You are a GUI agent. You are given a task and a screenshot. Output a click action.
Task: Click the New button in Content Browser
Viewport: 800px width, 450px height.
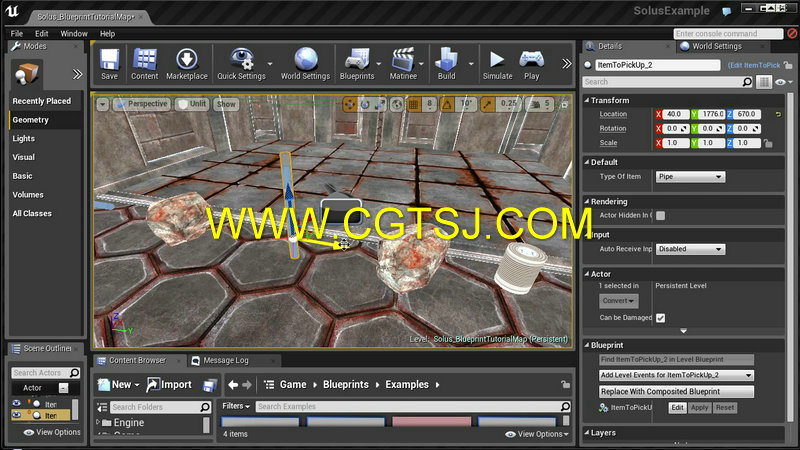(119, 385)
